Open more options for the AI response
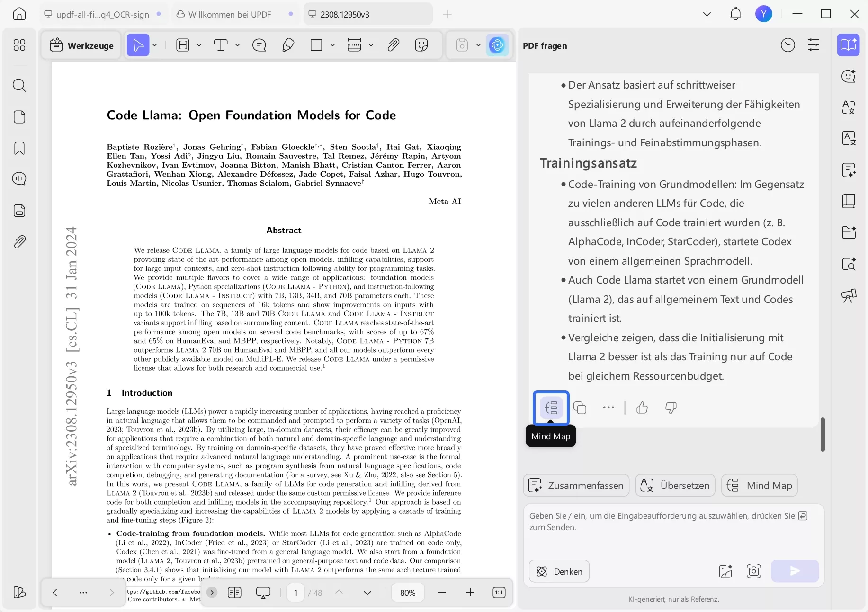The image size is (868, 612). [608, 408]
